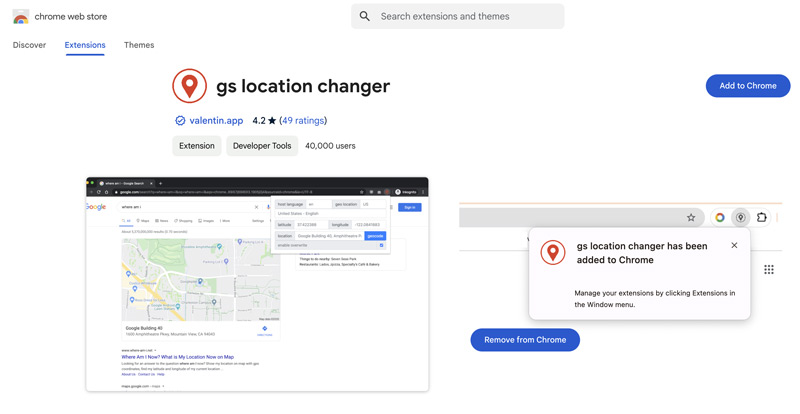
Task: Click the Extension category chip
Action: coord(196,145)
